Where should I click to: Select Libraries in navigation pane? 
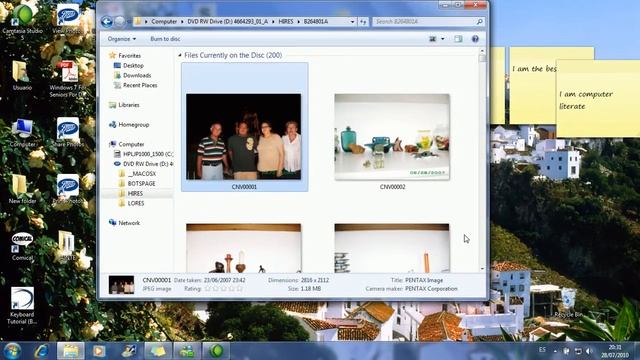click(129, 105)
